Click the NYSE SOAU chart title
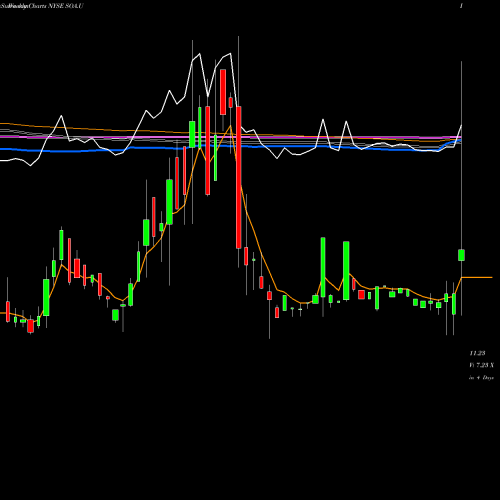 [42, 6]
